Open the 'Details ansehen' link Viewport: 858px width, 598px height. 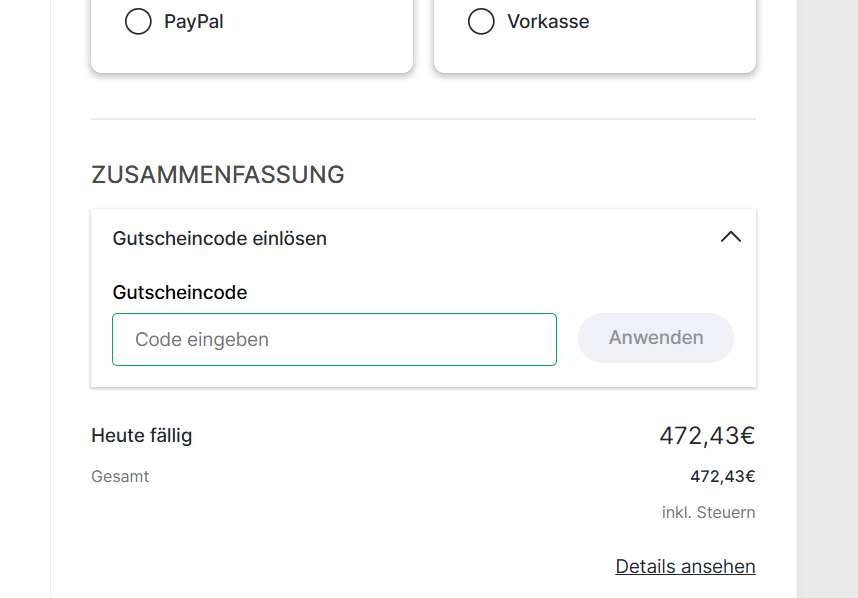click(x=685, y=566)
